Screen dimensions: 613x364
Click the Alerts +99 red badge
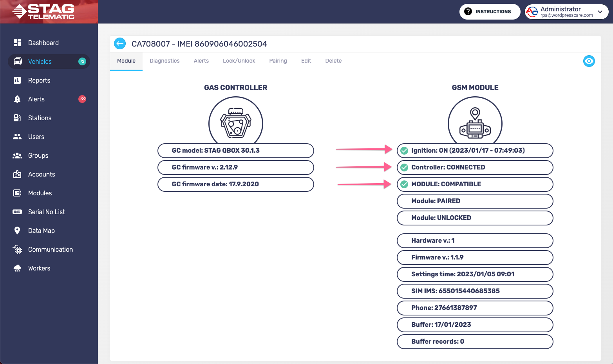(x=82, y=99)
